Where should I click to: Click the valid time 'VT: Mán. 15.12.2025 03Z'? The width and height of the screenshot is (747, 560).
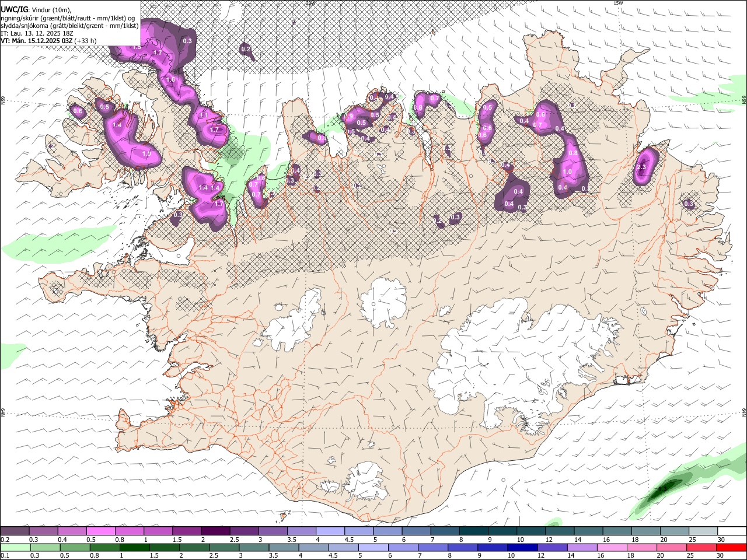[37, 41]
